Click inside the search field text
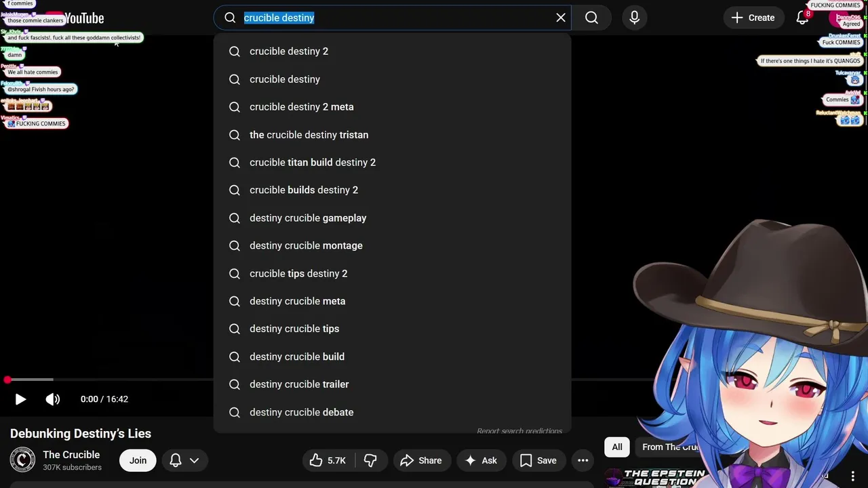This screenshot has width=868, height=488. click(x=279, y=18)
